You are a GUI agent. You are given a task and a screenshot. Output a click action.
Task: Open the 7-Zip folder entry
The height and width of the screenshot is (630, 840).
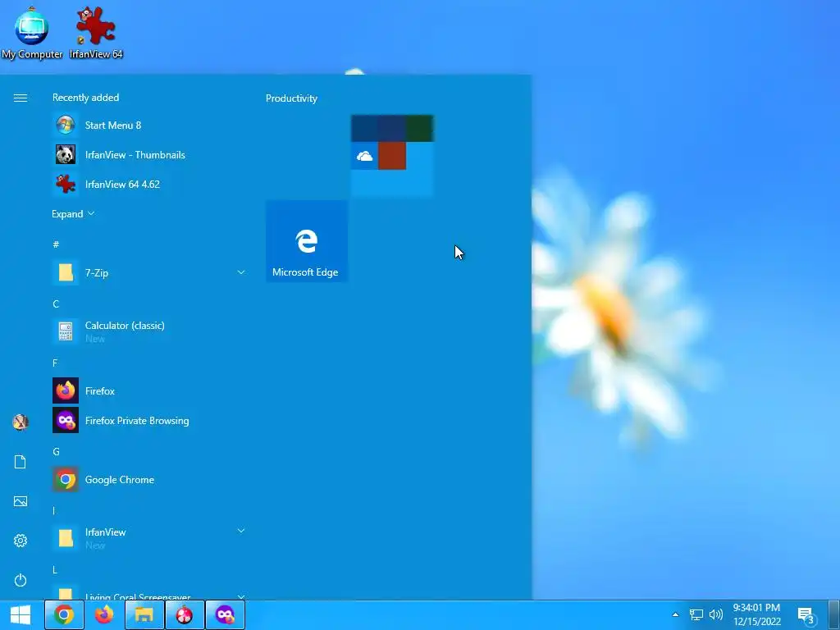click(x=148, y=272)
